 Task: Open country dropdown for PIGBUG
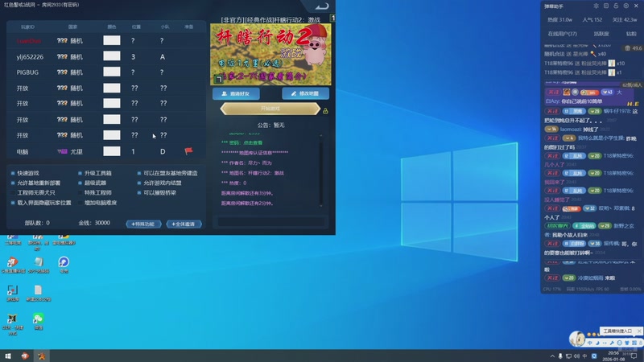pos(70,72)
